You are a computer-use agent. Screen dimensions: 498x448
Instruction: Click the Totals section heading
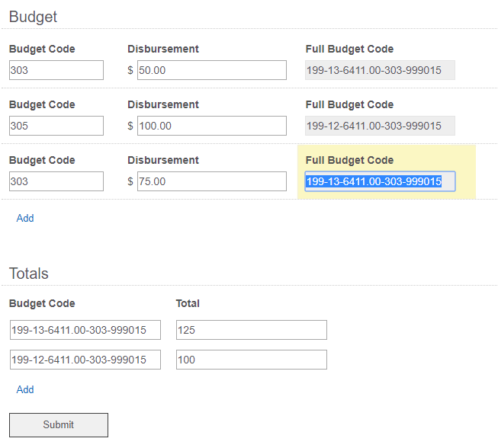[29, 274]
